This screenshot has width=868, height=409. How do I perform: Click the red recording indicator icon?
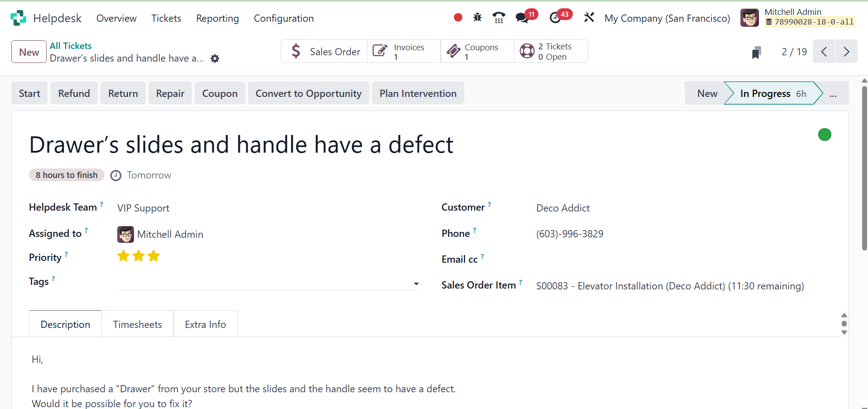click(458, 18)
